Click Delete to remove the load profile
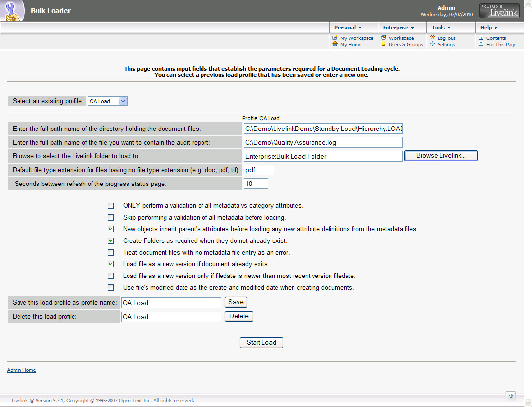Screen dimensions: 532x407 (x=239, y=316)
